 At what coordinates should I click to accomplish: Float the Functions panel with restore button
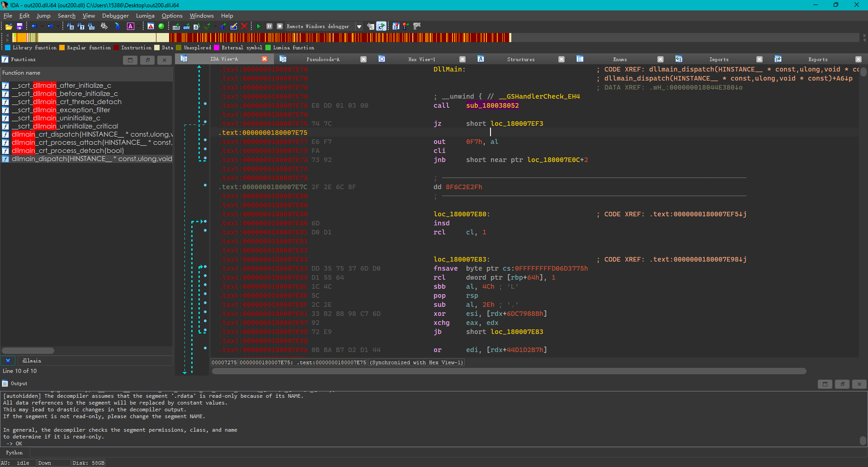point(147,60)
